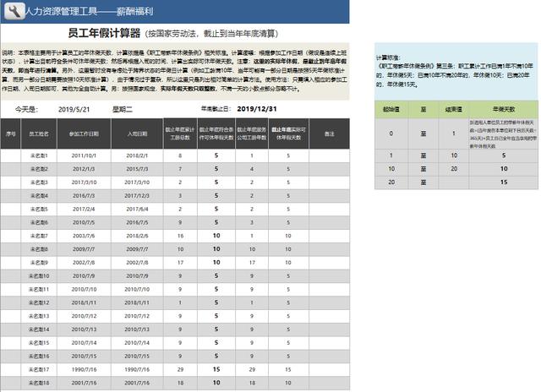Image resolution: width=541 pixels, height=392 pixels.
Task: Select join date cell 2018/2/1
Action: tap(138, 156)
